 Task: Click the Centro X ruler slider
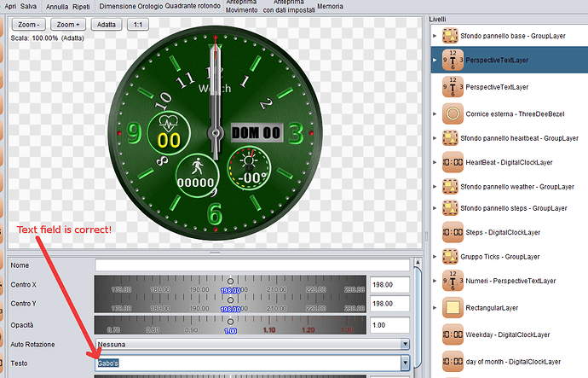230,284
